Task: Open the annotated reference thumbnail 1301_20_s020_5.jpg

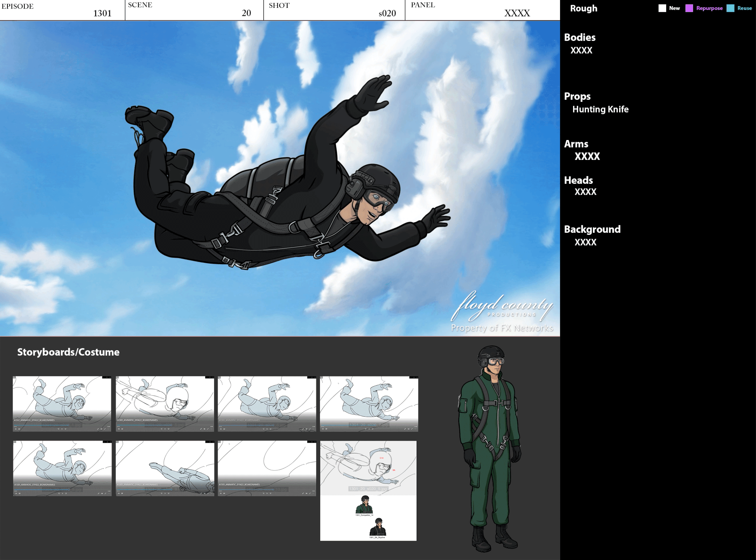Action: pyautogui.click(x=368, y=468)
